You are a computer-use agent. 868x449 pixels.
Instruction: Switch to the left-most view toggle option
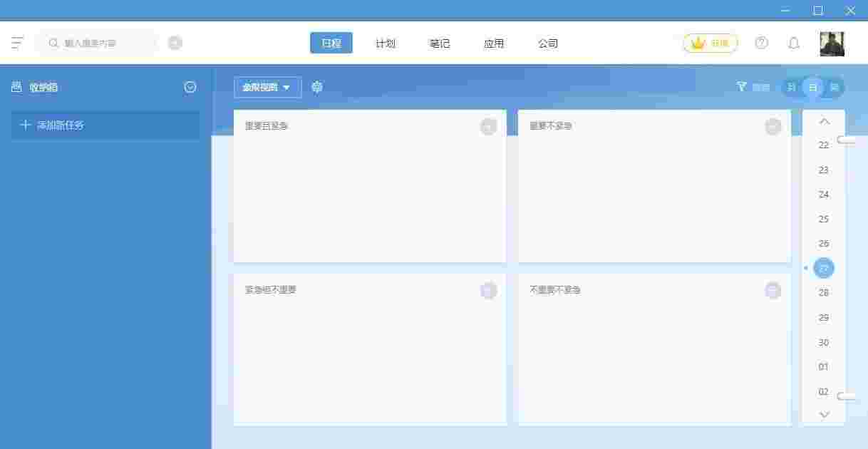tap(792, 87)
